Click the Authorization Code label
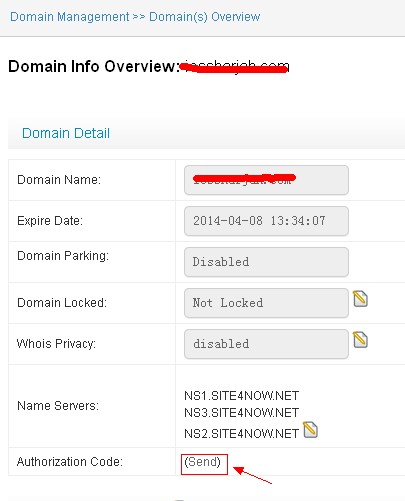This screenshot has height=501, width=405. (x=70, y=462)
